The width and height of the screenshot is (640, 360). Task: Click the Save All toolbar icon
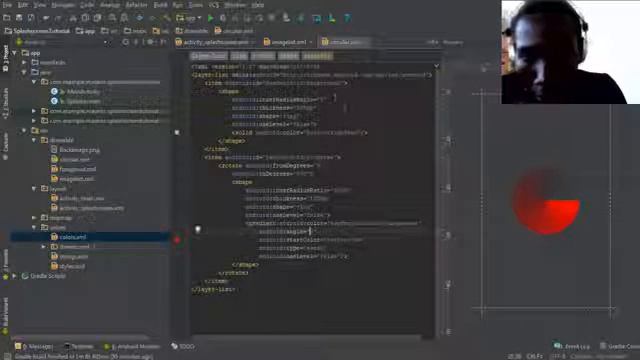(x=19, y=18)
